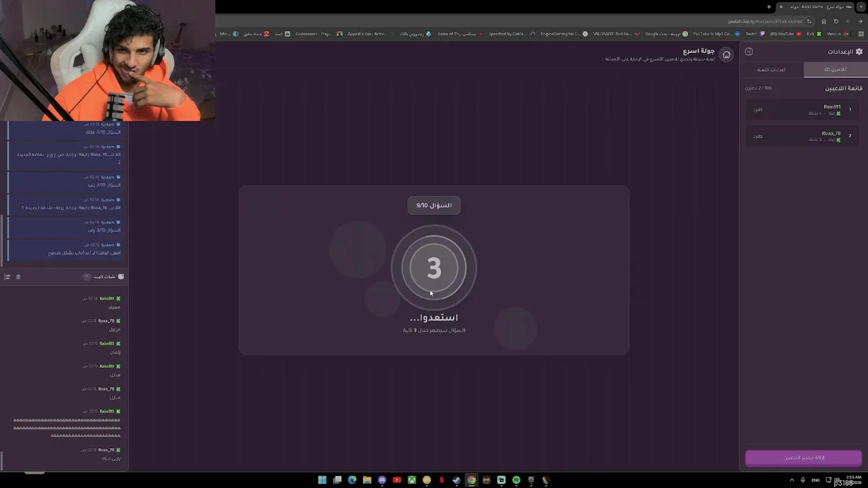
Task: Open Spotify from the taskbar
Action: pyautogui.click(x=516, y=480)
